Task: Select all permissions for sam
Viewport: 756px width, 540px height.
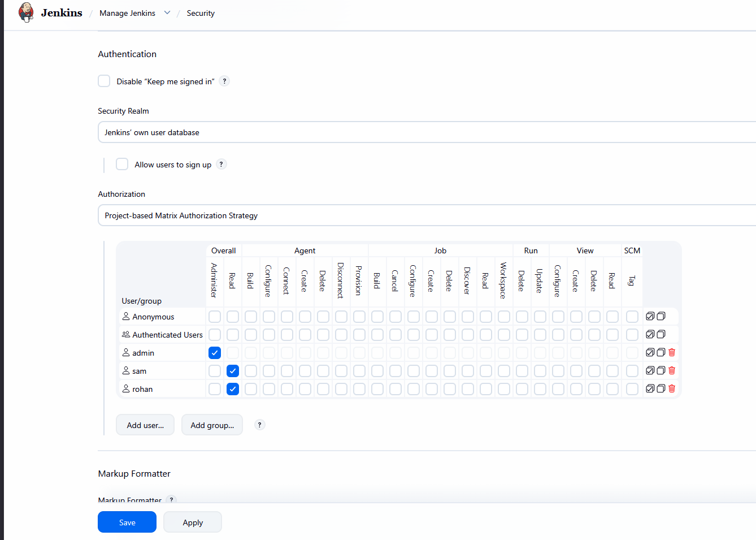Action: coord(650,370)
